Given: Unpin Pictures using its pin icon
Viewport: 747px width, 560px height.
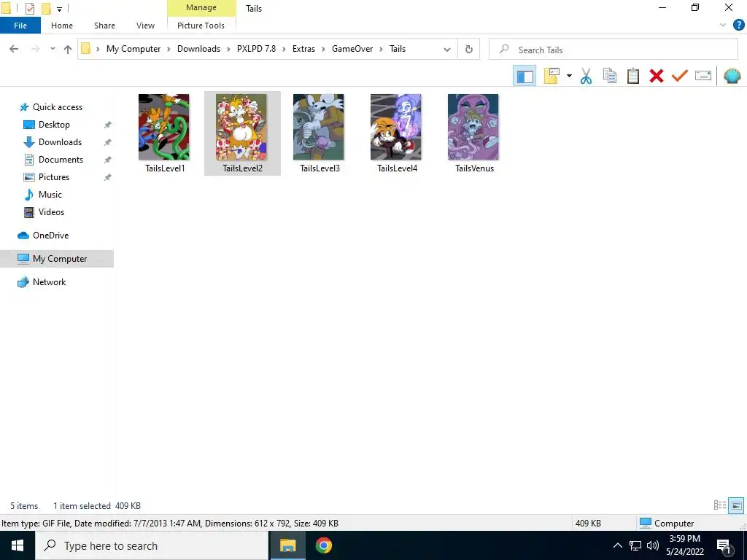Looking at the screenshot, I should click(108, 177).
